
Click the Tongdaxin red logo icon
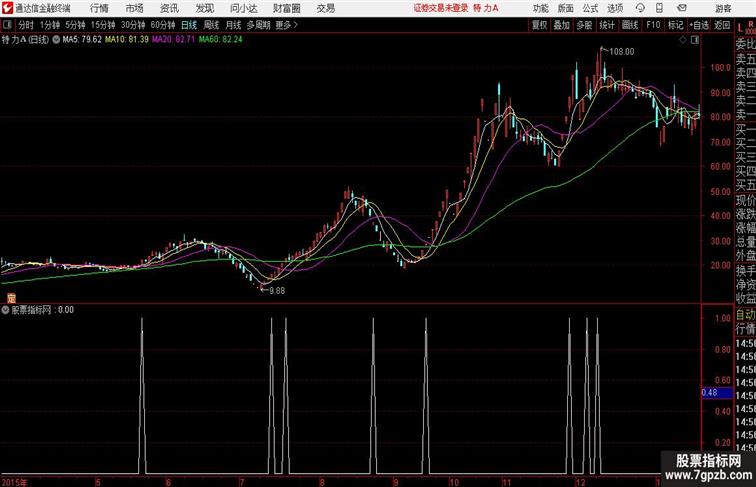[x=7, y=8]
